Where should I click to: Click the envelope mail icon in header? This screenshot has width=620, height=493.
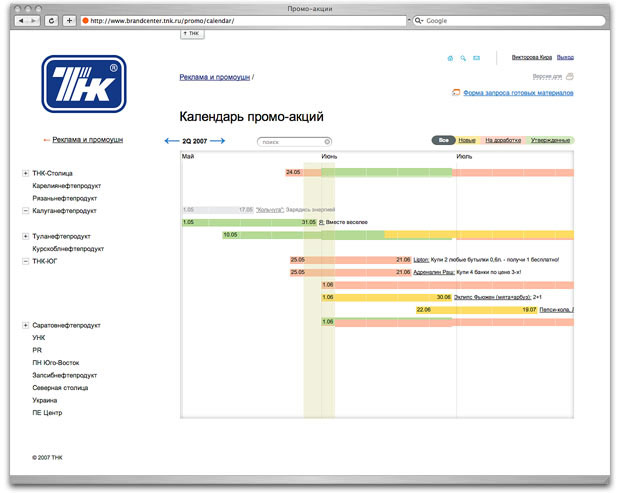(x=477, y=58)
